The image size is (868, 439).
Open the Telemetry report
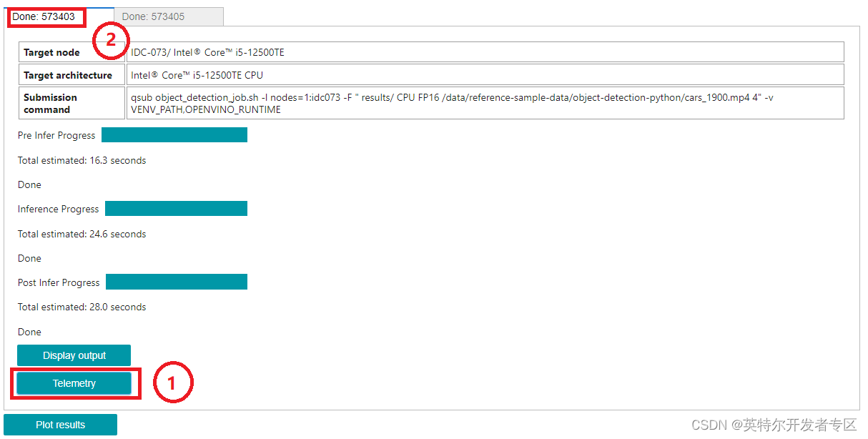[x=74, y=383]
